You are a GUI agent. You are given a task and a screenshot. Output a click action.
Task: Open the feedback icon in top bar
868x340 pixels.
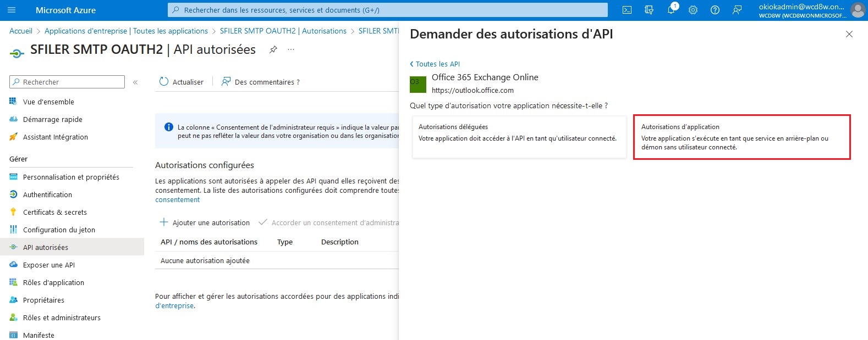[737, 10]
